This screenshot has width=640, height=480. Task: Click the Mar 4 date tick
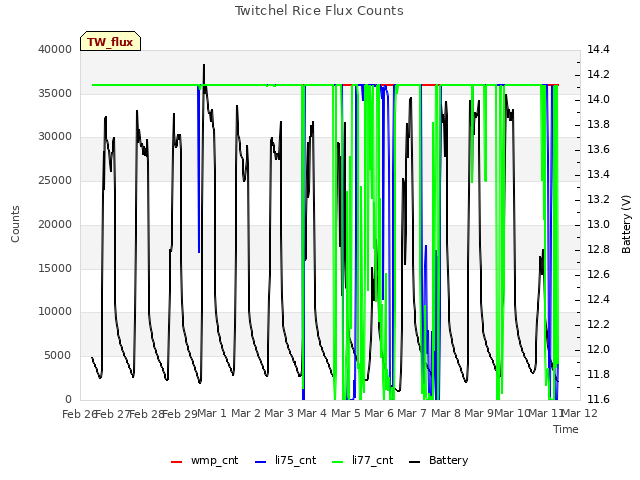pos(312,414)
